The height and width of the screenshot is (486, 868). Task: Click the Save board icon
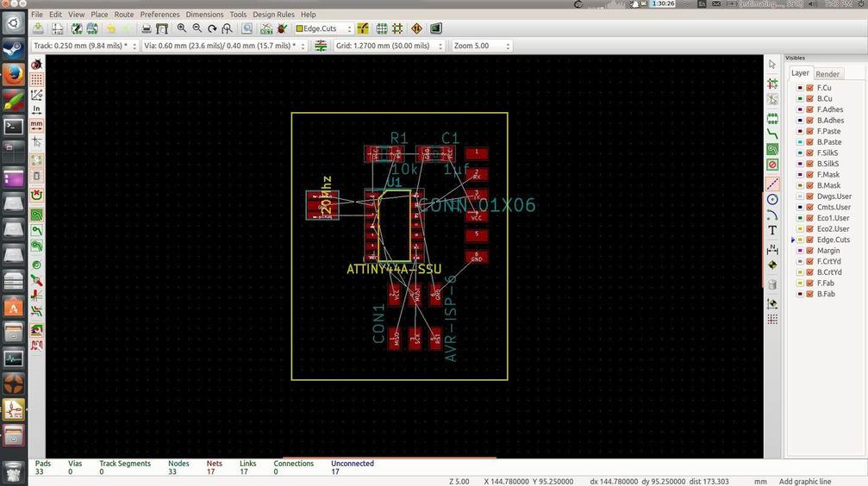point(38,28)
